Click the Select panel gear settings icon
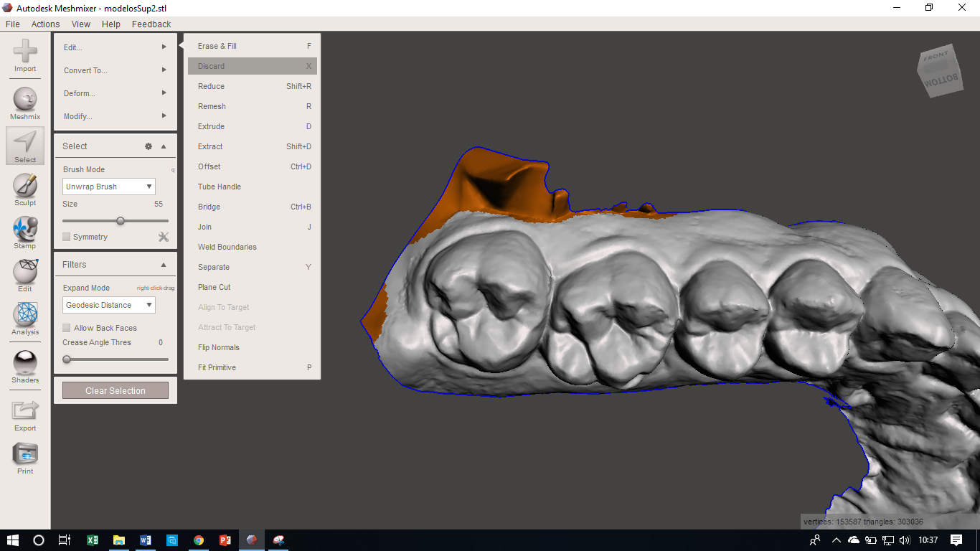The height and width of the screenshot is (551, 980). point(149,146)
